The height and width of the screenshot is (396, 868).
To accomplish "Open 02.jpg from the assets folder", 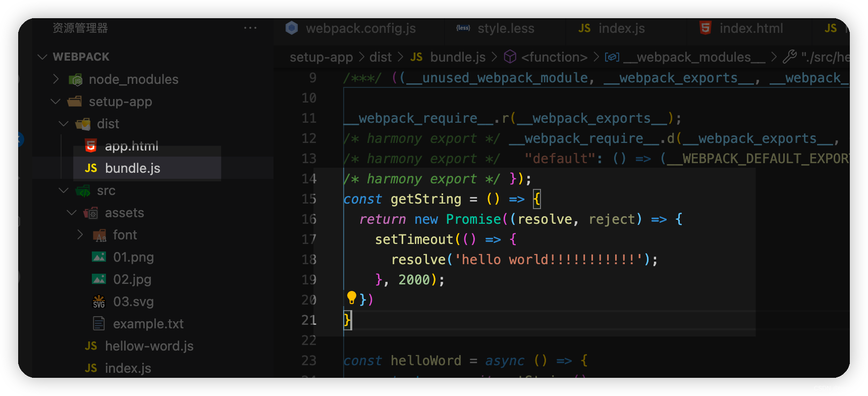I will [x=132, y=279].
